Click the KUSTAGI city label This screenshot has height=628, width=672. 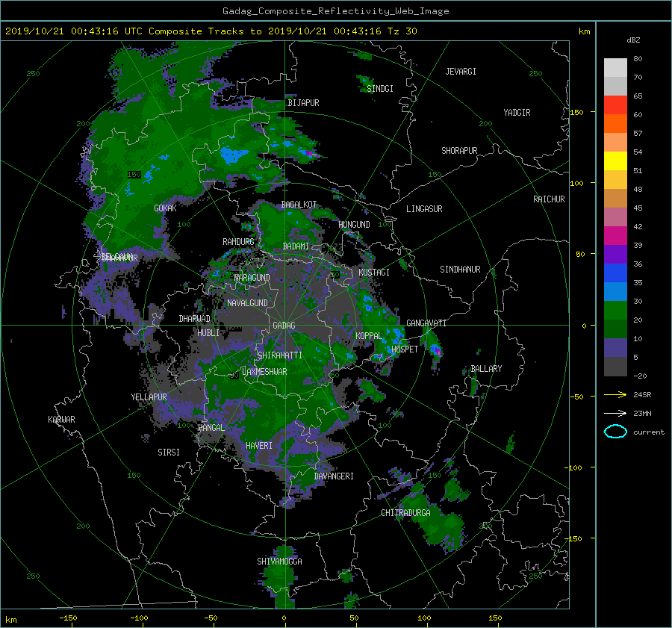(374, 273)
